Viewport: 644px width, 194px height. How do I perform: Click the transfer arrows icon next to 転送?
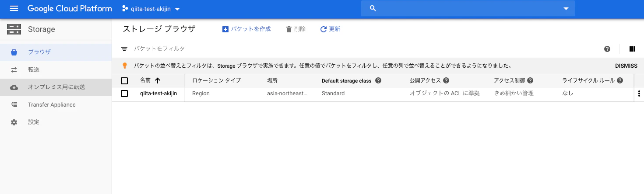[14, 69]
